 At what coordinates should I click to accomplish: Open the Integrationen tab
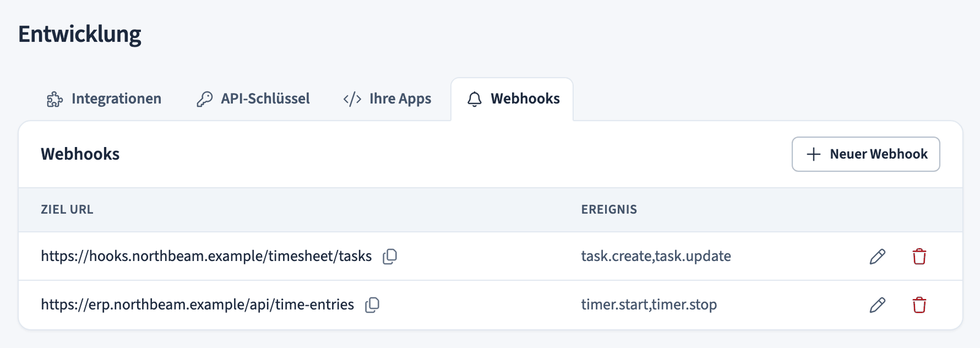click(104, 99)
